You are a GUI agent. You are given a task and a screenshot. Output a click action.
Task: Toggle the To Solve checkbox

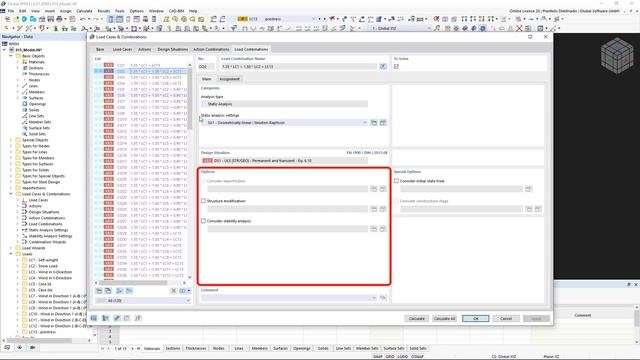point(396,67)
